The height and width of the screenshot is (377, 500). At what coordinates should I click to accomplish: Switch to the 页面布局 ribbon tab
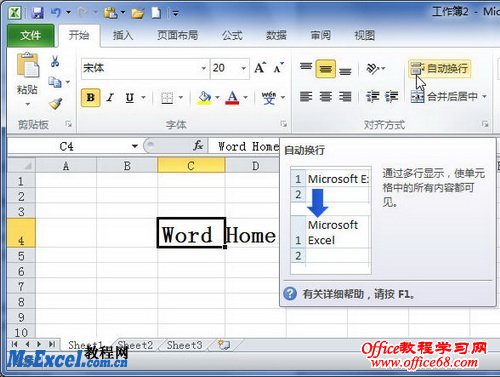click(178, 35)
